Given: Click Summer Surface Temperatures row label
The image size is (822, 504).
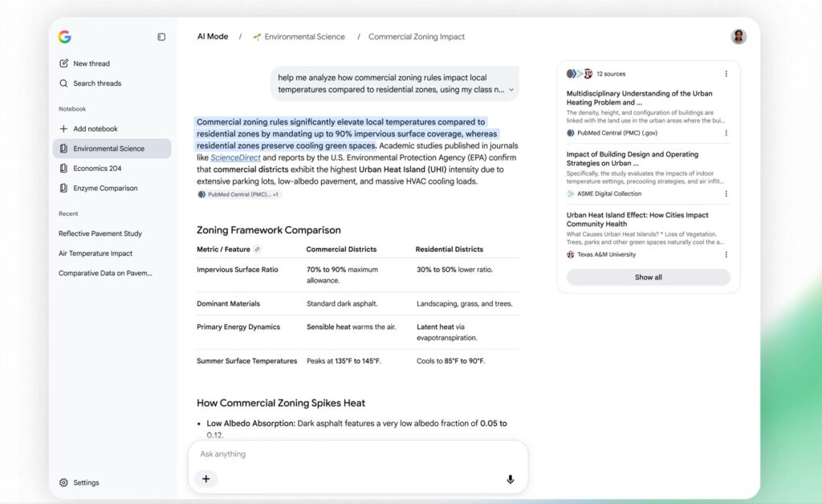Looking at the screenshot, I should point(247,361).
